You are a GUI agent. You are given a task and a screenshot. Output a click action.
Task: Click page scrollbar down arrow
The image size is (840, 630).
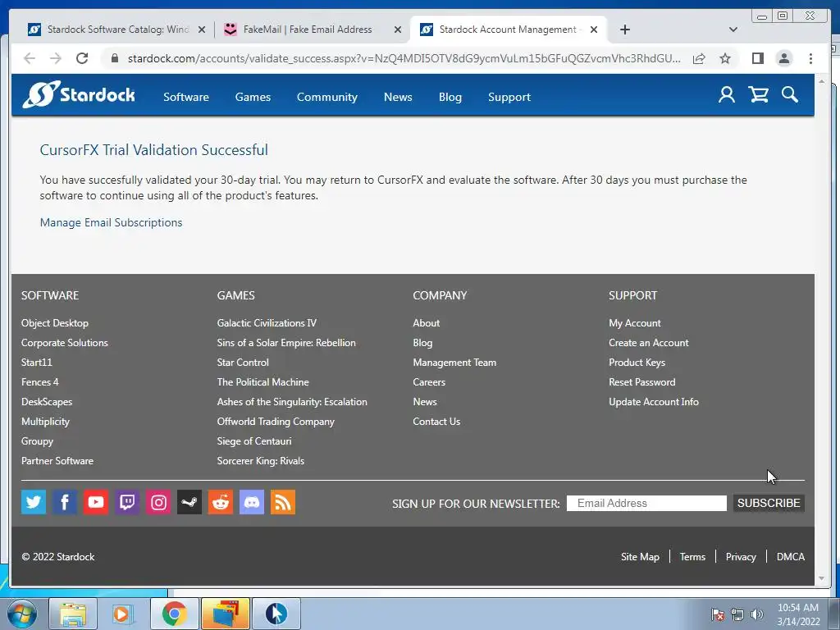click(822, 578)
